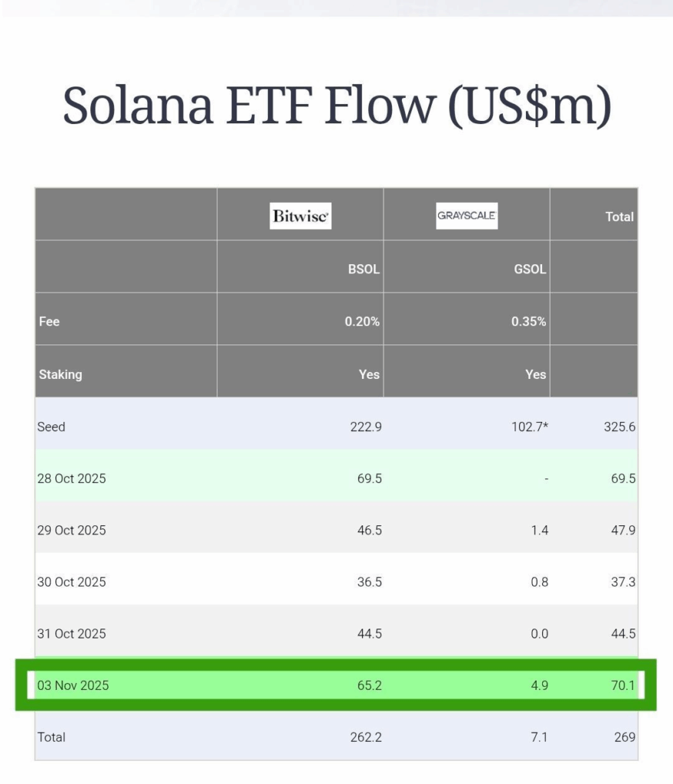Select the 0.35% GSOL fee value
The height and width of the screenshot is (784, 673).
pyautogui.click(x=528, y=322)
